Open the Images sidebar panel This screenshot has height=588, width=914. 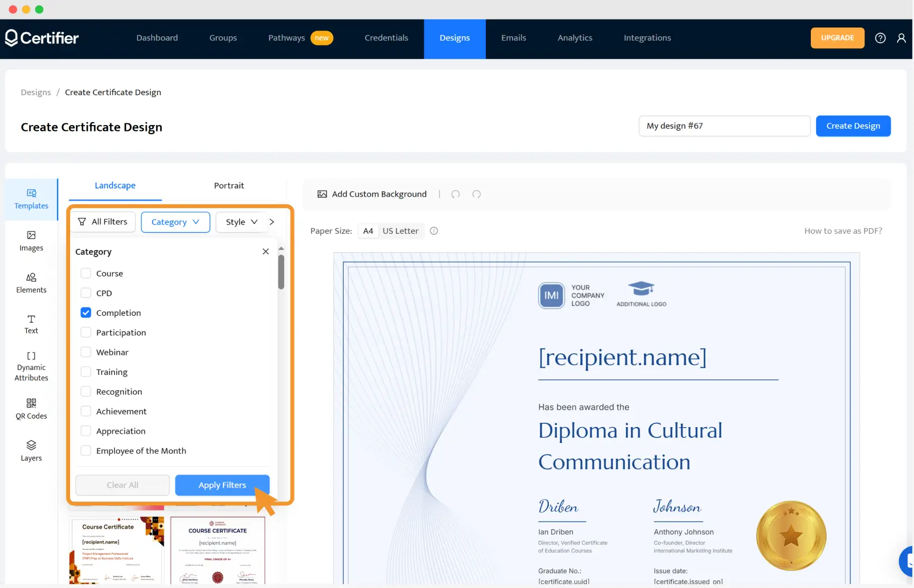(31, 241)
